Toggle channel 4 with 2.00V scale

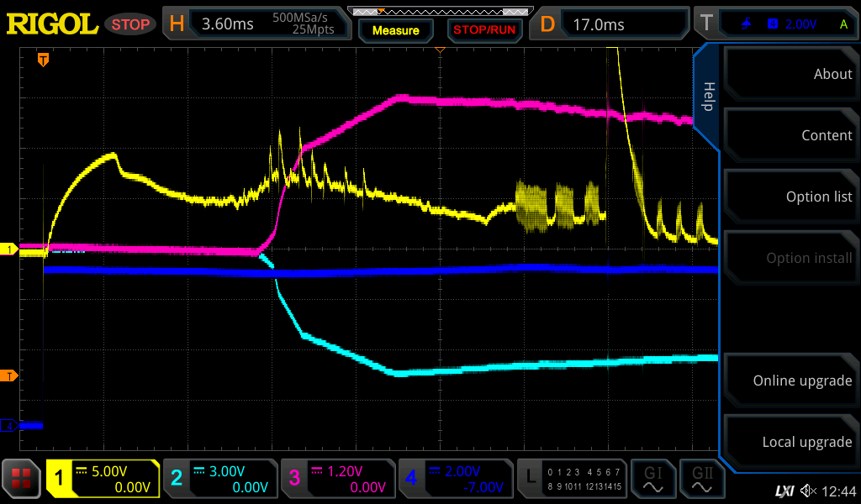pos(456,479)
